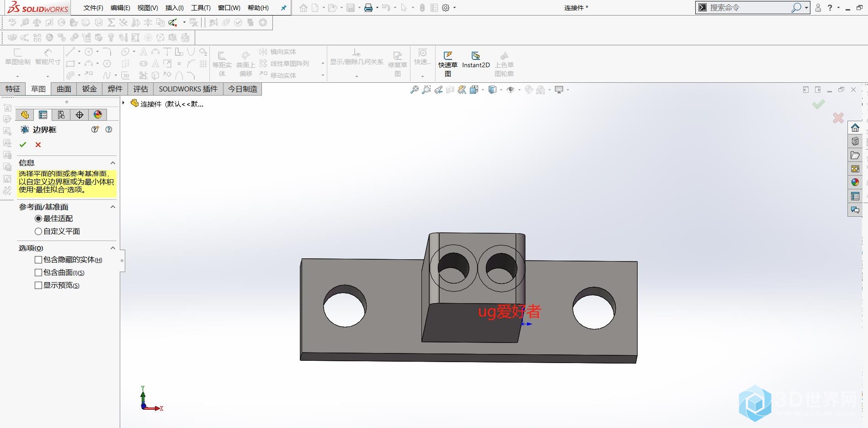868x428 pixels.
Task: Click the user login icon
Action: pos(818,8)
